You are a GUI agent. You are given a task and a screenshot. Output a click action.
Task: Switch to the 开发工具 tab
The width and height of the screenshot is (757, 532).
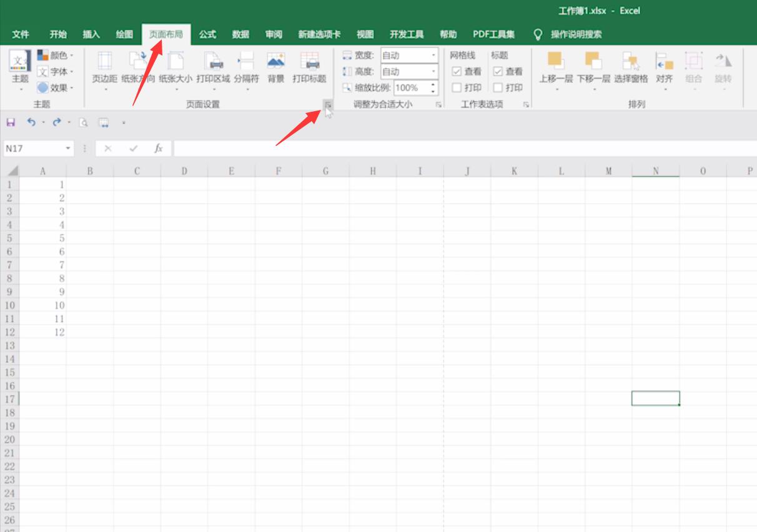pos(407,34)
